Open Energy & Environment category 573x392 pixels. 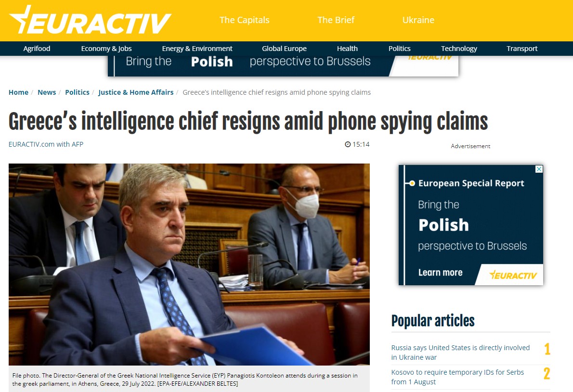point(197,49)
